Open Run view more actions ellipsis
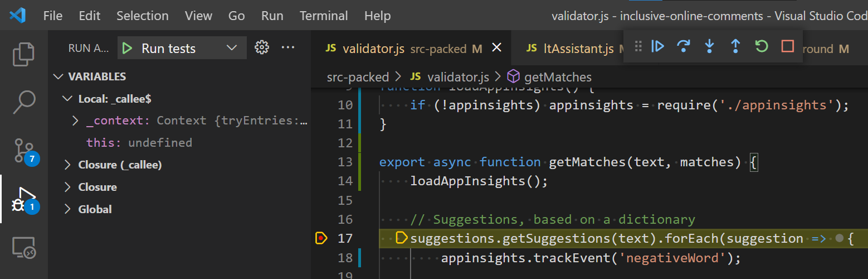The width and height of the screenshot is (868, 279). pos(288,48)
